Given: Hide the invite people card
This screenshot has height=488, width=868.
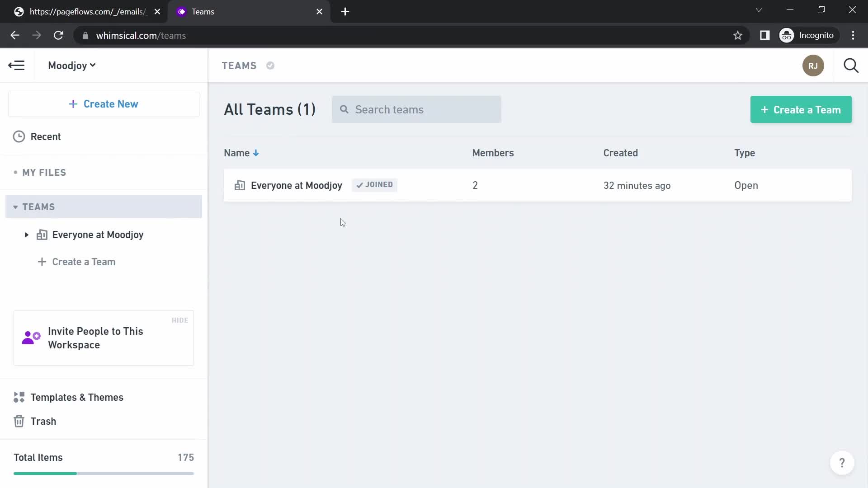Looking at the screenshot, I should click(x=180, y=320).
